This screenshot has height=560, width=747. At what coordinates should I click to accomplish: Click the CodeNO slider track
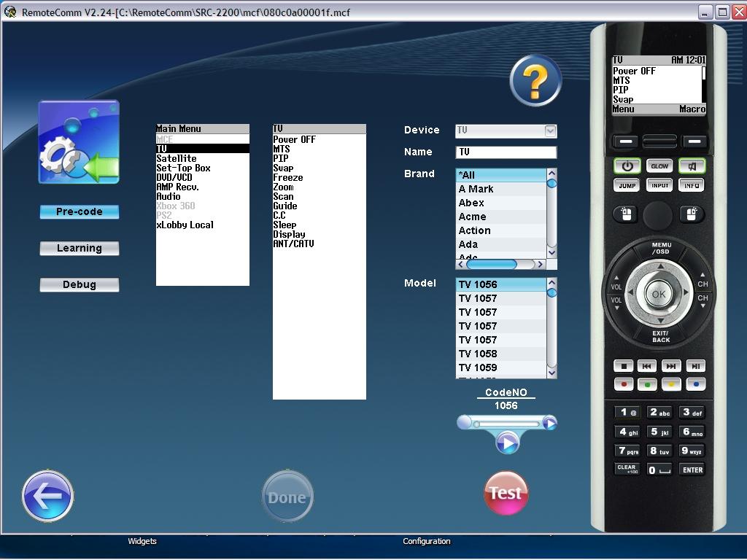click(x=506, y=424)
